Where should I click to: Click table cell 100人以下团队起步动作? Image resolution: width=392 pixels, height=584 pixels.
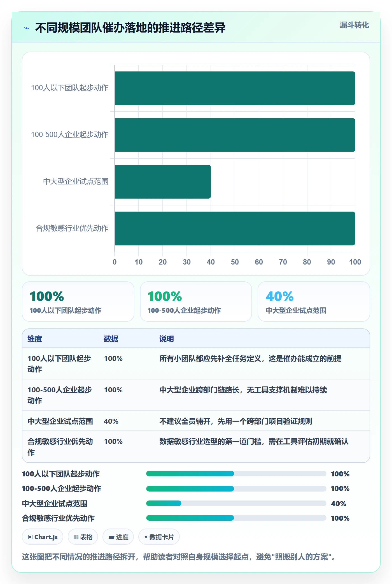point(59,364)
